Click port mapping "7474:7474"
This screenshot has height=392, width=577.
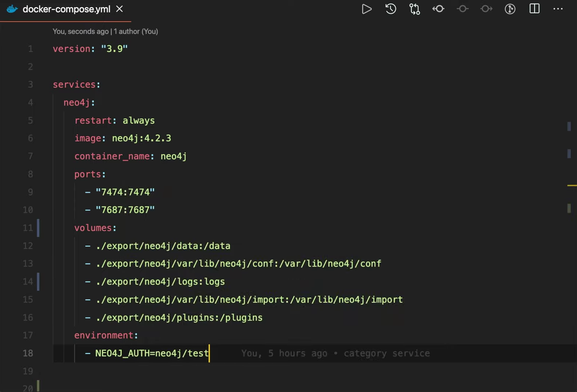click(x=125, y=192)
